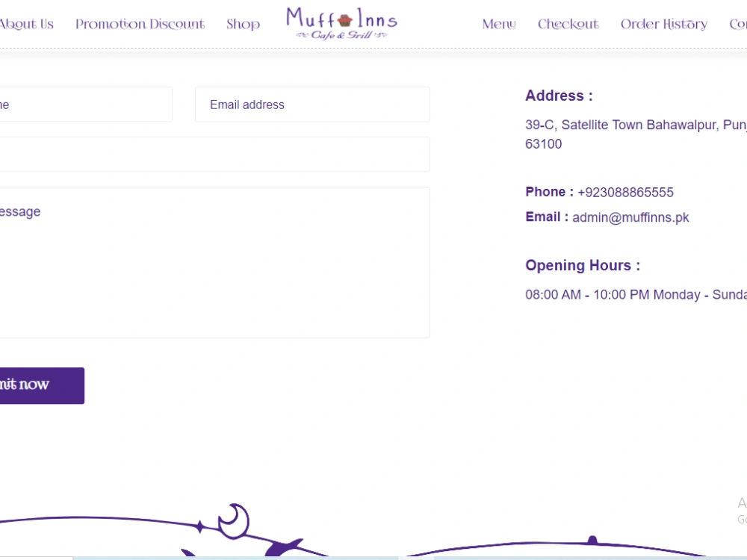Screen dimensions: 747x560
Task: Click the postal code 63100
Action: point(544,144)
